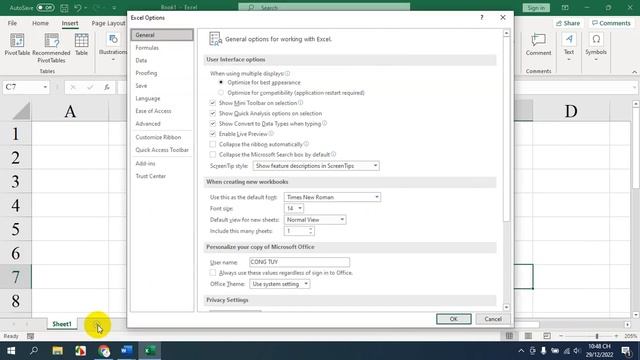Click the Undo arrow in the title bar

(78, 8)
